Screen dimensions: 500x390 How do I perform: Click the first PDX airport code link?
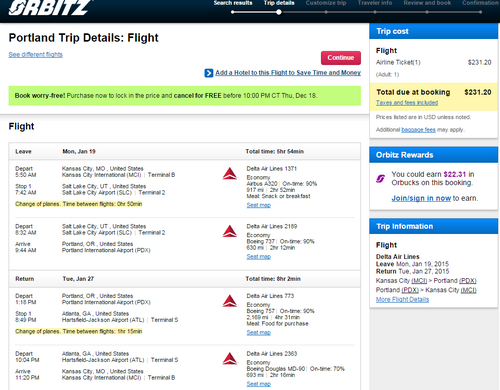[x=468, y=281]
